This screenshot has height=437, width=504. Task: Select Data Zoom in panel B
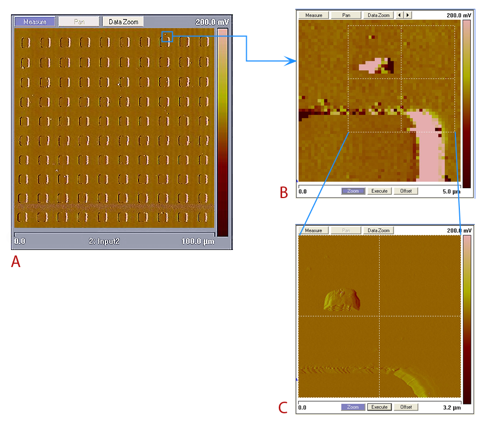tap(379, 15)
